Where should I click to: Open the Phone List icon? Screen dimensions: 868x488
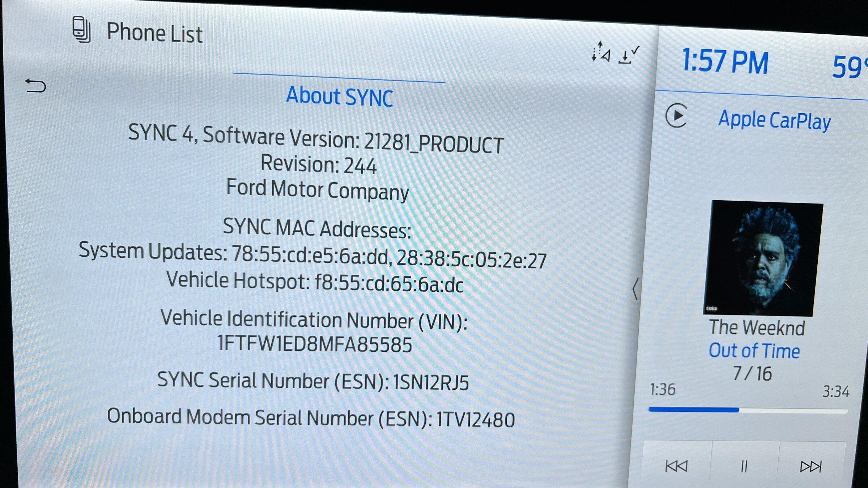pos(81,30)
